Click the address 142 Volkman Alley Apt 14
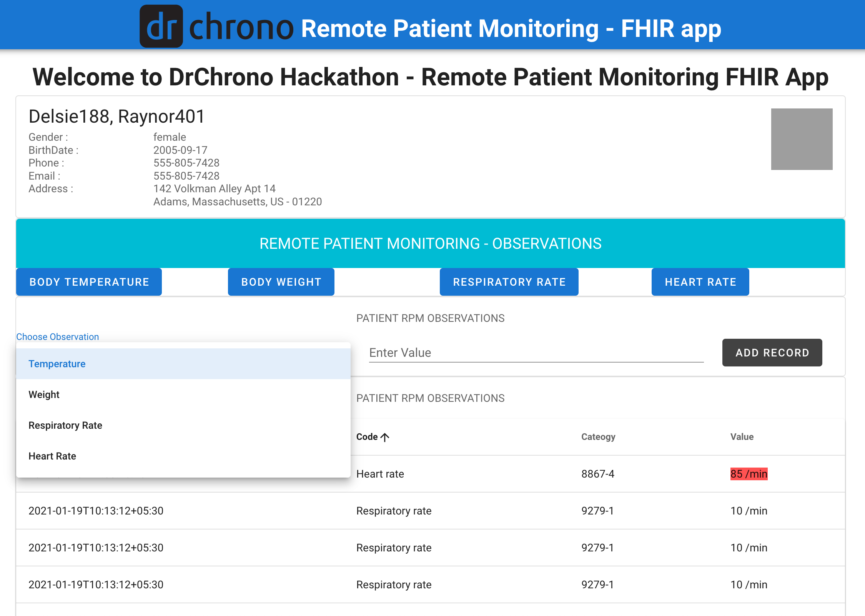The image size is (865, 616). click(215, 188)
